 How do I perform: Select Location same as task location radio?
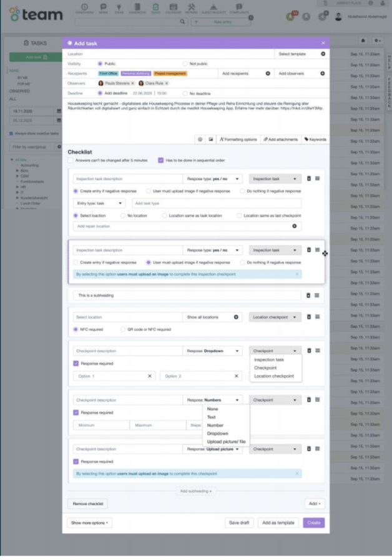pos(164,216)
